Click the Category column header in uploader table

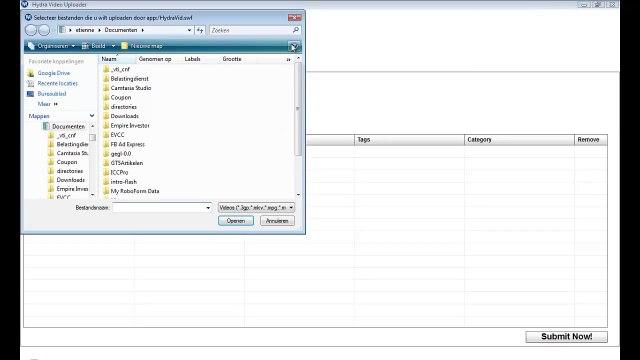(519, 140)
